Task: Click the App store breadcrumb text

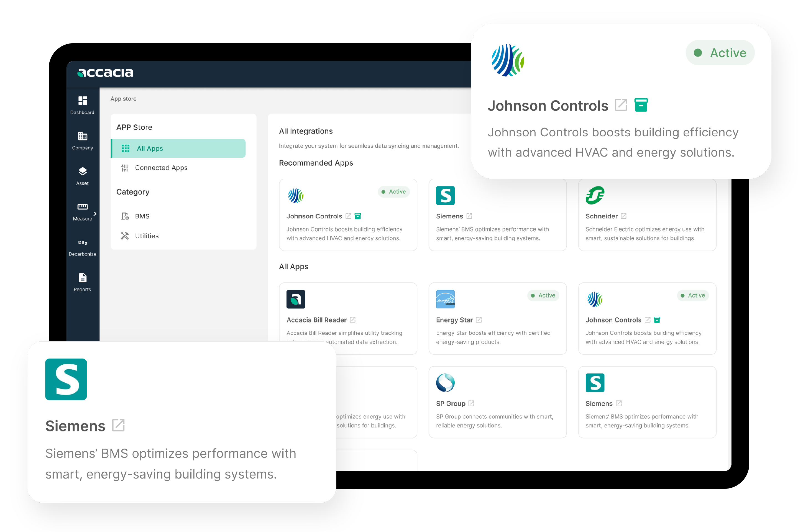Action: click(x=124, y=99)
